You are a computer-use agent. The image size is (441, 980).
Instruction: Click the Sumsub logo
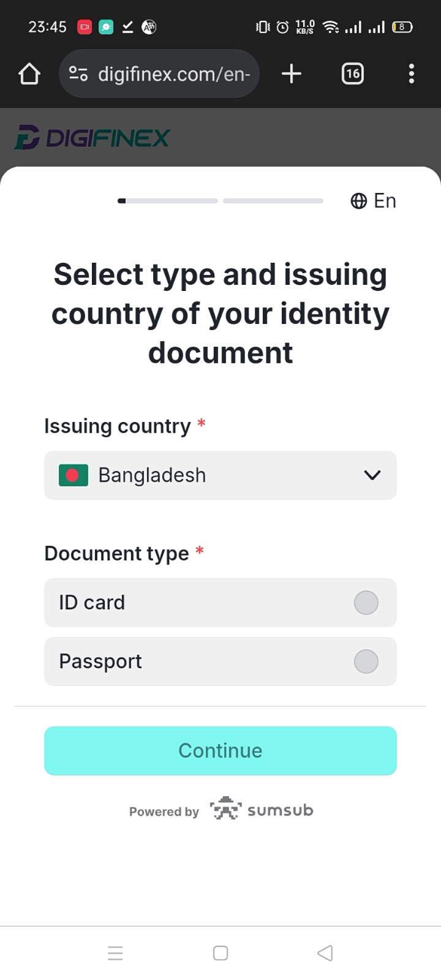click(262, 810)
